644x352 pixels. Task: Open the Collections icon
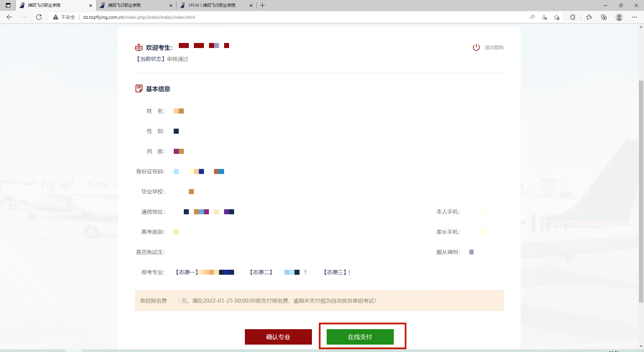point(604,17)
